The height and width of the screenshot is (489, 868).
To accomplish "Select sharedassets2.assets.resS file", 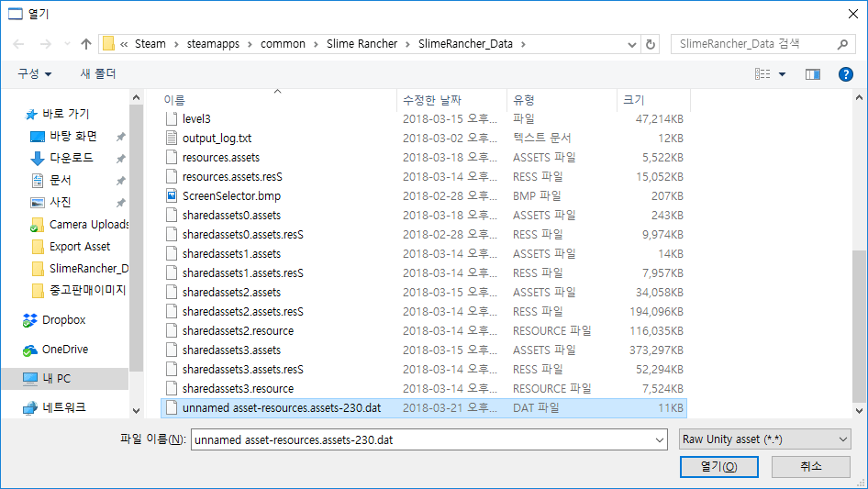I will click(424, 312).
